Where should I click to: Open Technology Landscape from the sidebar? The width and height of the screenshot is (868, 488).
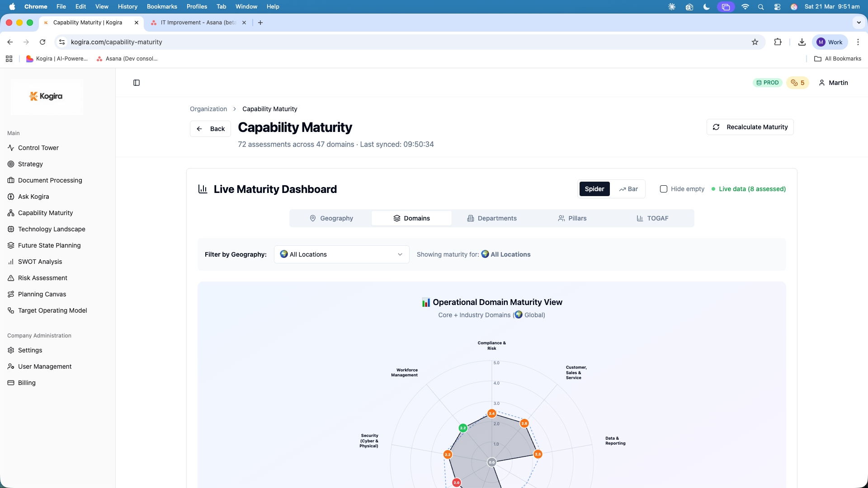52,229
